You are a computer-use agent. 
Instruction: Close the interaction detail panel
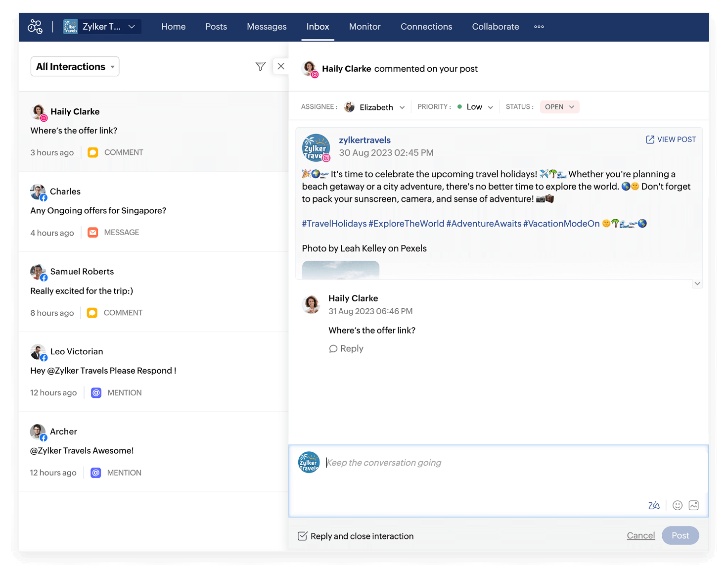click(281, 66)
